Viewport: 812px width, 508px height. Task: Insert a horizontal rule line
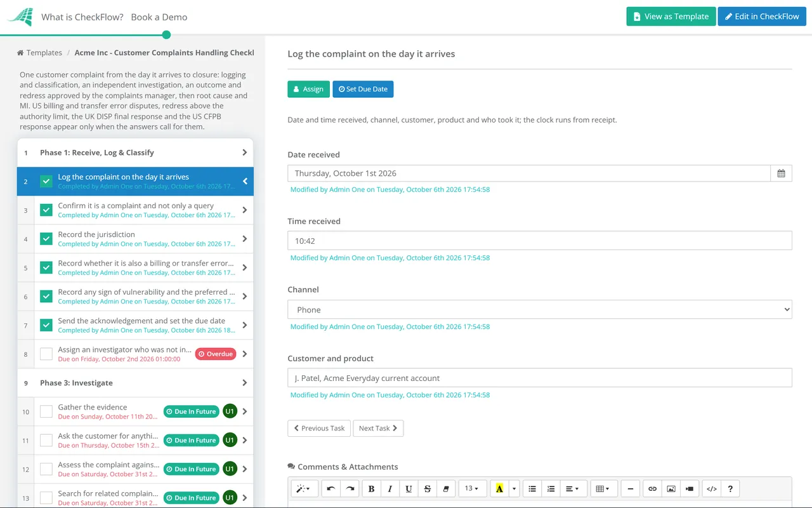click(x=630, y=488)
